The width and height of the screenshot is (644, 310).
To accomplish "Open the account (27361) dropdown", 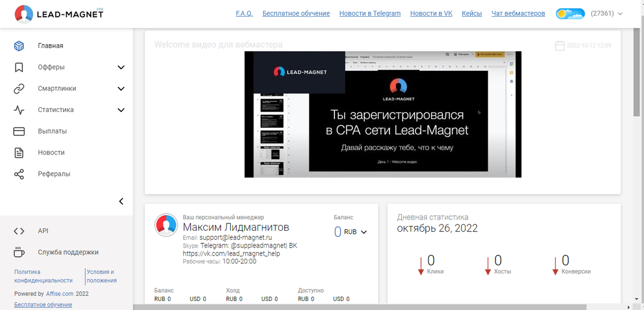I will click(x=606, y=14).
